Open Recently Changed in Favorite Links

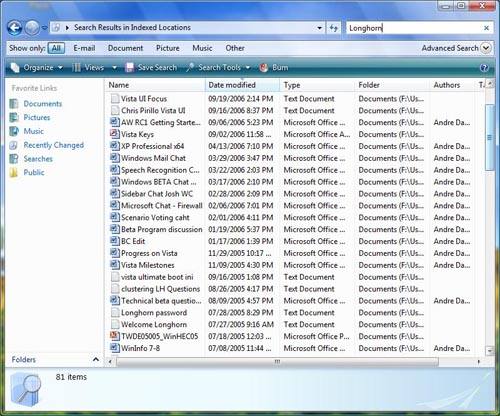(53, 145)
